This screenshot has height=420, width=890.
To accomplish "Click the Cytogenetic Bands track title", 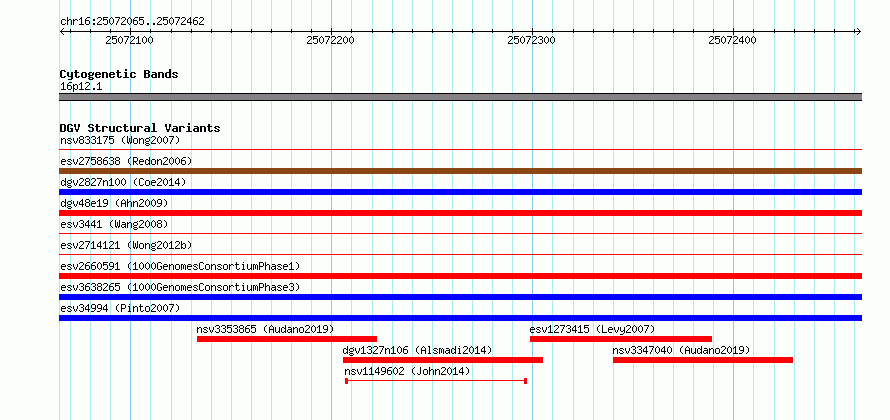I will click(x=119, y=74).
